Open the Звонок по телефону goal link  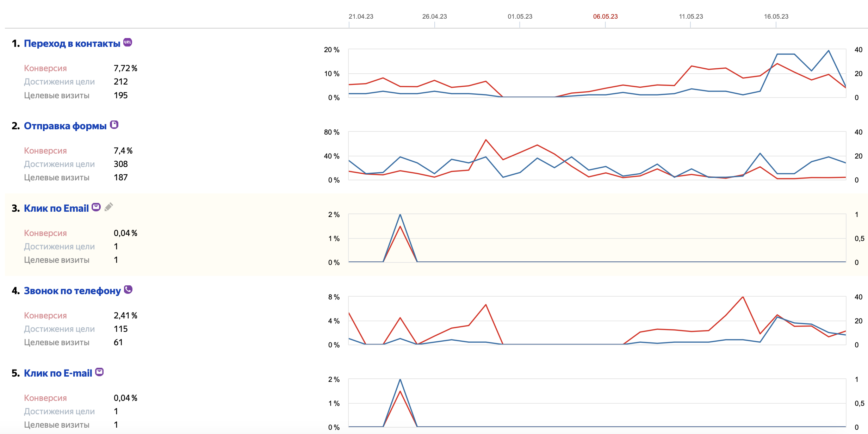coord(72,291)
